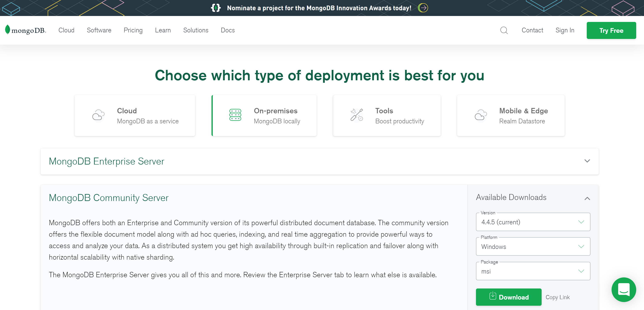Screen dimensions: 644x310
Task: Open the search magnifier icon
Action: 504,30
